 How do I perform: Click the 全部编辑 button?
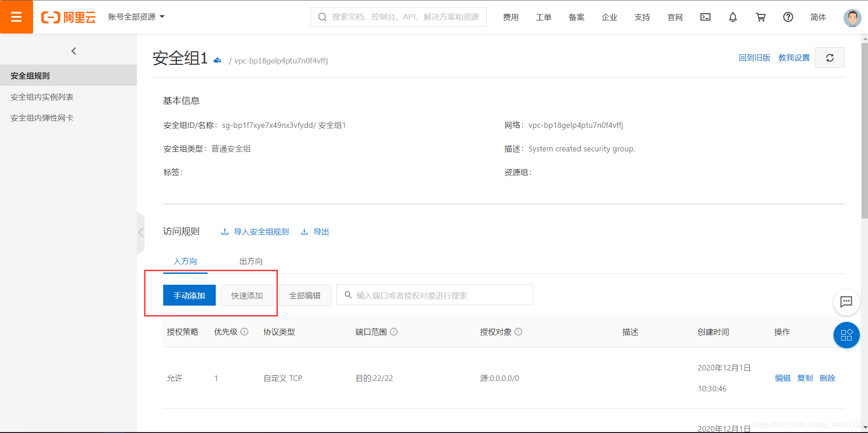click(305, 295)
